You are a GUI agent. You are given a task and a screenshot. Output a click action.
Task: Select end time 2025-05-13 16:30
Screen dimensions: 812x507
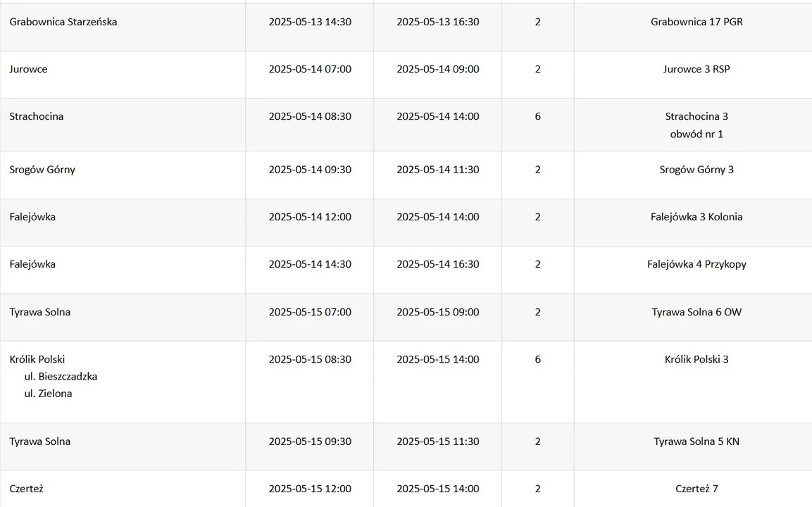(x=438, y=22)
